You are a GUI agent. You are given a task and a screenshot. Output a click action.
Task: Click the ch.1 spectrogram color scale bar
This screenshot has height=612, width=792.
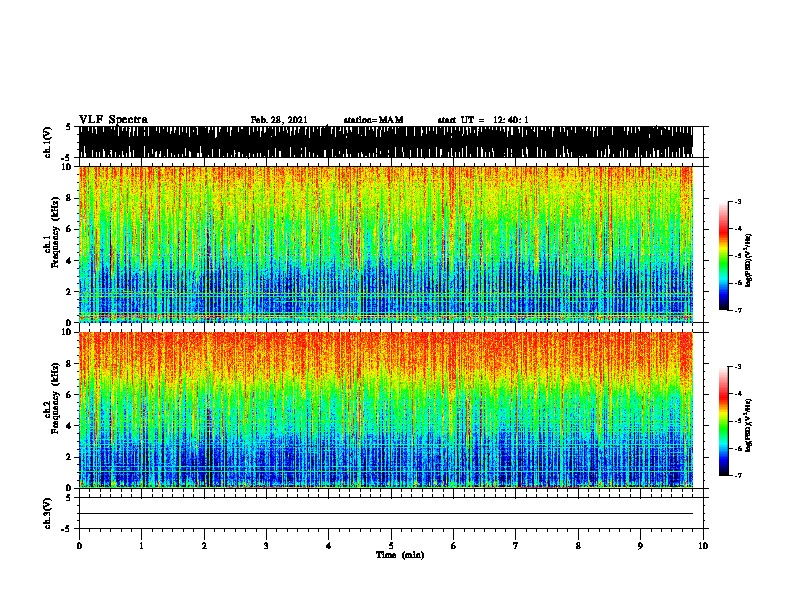pyautogui.click(x=723, y=256)
